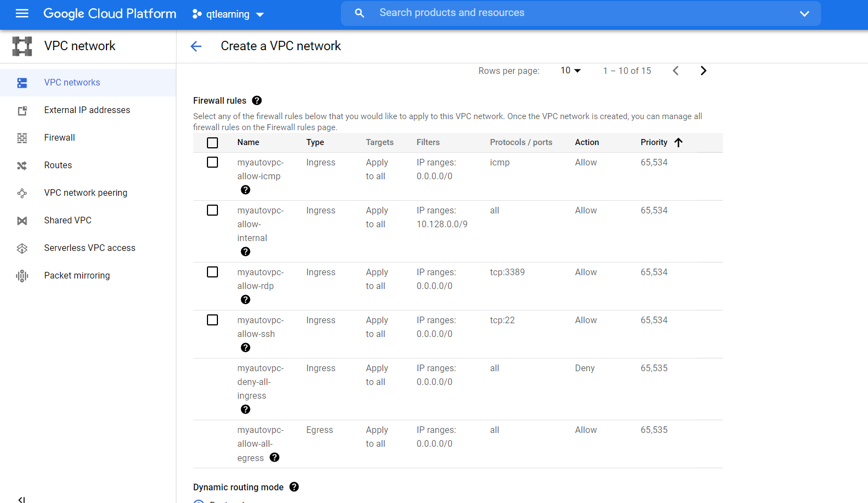Go to previous page of rows
This screenshot has width=868, height=503.
point(675,71)
